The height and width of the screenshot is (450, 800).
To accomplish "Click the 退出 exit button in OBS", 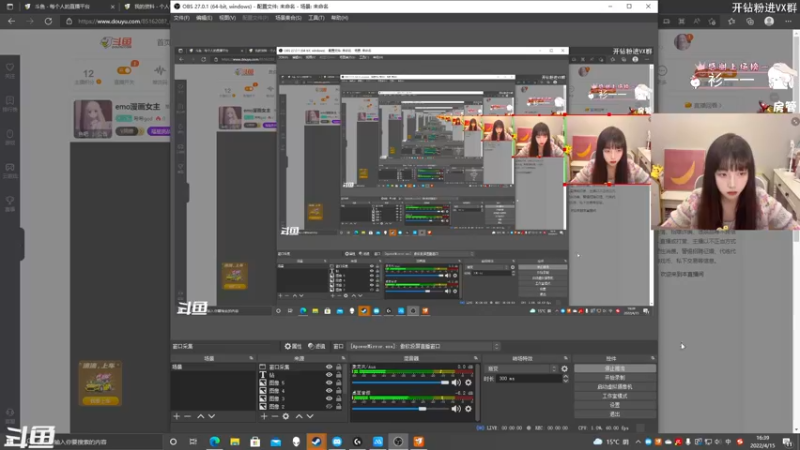I will tap(615, 414).
